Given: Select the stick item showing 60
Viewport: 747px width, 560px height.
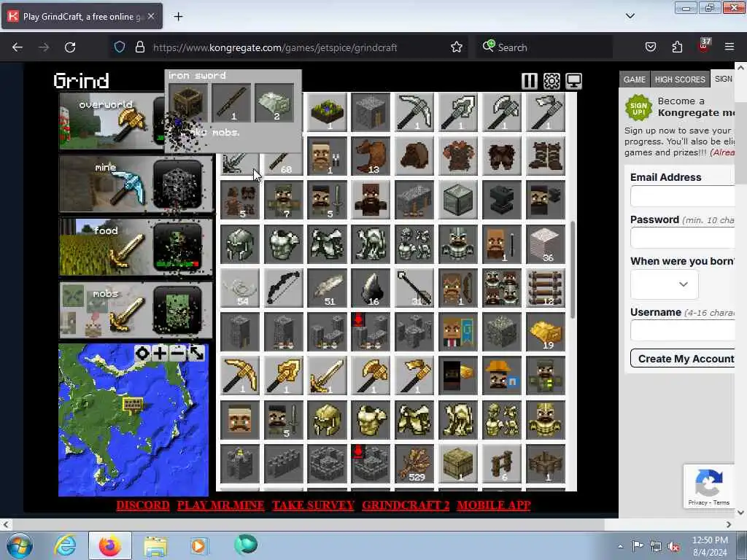Looking at the screenshot, I should tap(284, 163).
